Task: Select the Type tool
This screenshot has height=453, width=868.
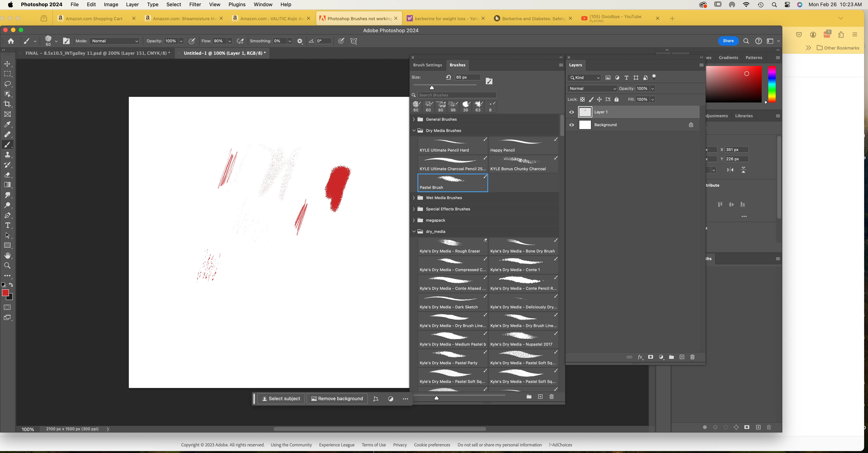Action: [x=7, y=226]
